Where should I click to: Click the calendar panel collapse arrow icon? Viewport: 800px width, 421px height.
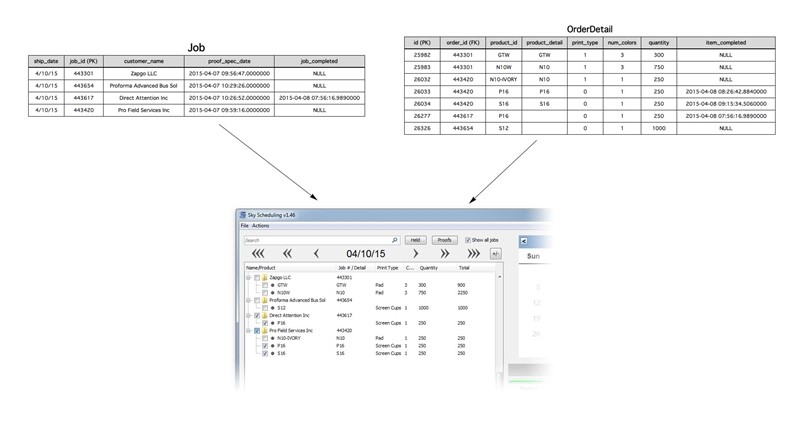coord(523,241)
